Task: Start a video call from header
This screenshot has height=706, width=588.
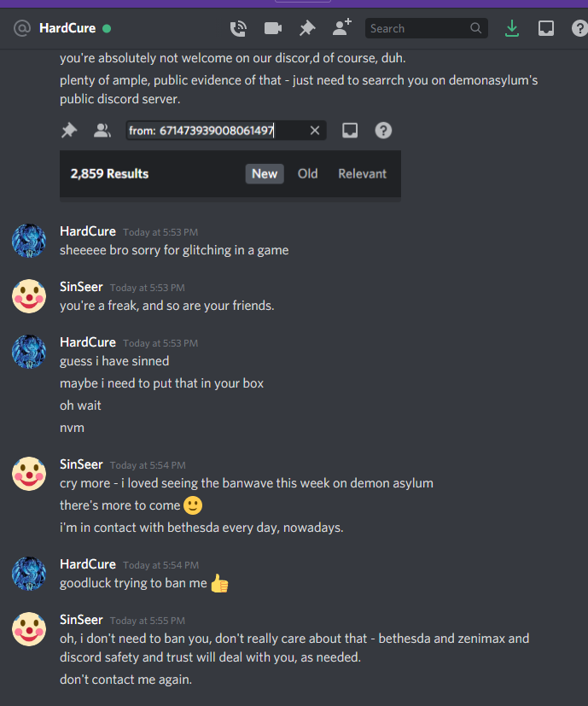Action: (273, 28)
